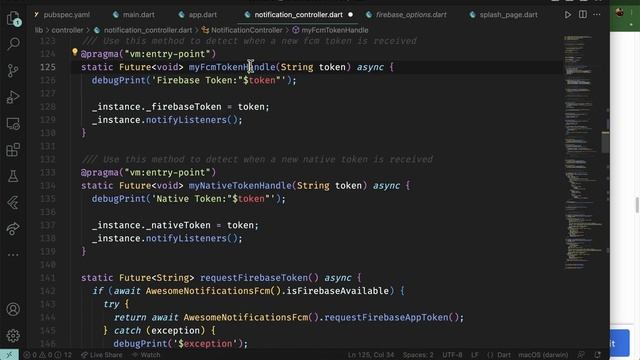The height and width of the screenshot is (360, 640).
Task: Open the Flutter-style arrow icon in activity bar
Action: (13, 202)
